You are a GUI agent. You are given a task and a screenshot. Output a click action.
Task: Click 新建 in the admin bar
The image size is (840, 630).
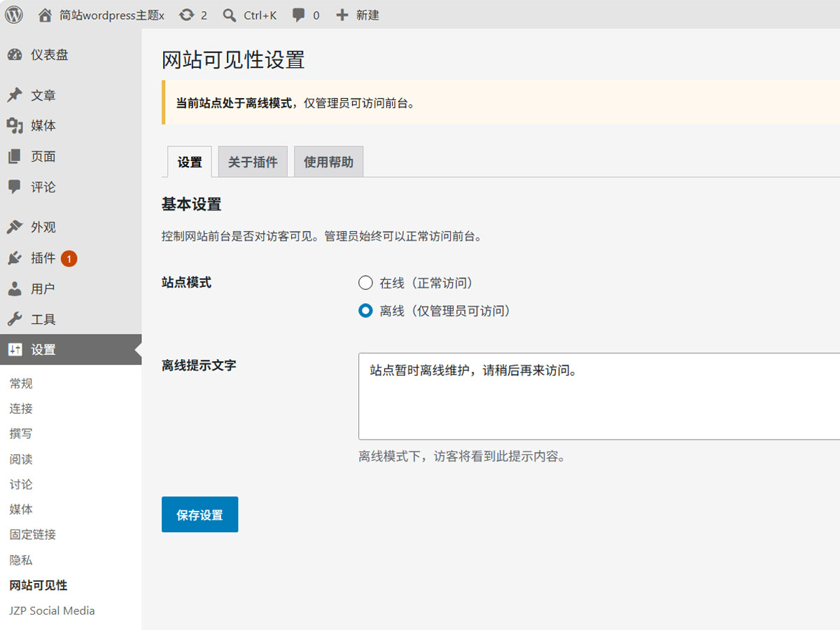pyautogui.click(x=367, y=15)
